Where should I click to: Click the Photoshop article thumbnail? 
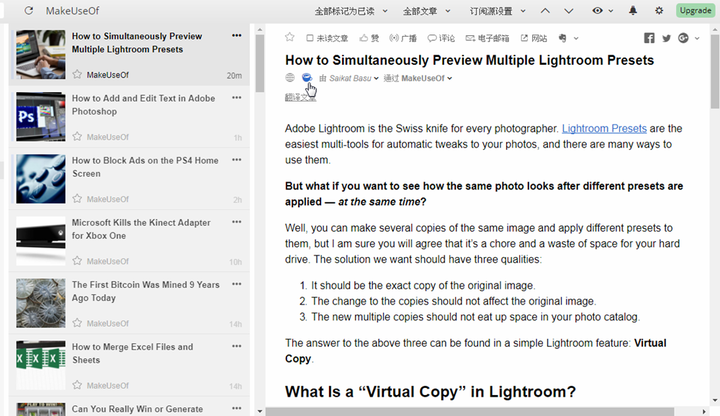coord(41,117)
